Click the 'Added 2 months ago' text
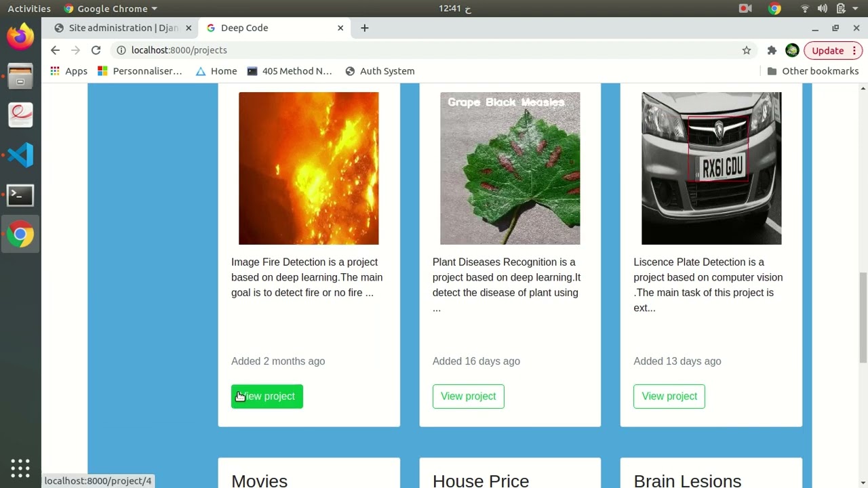The width and height of the screenshot is (868, 488). [x=278, y=361]
